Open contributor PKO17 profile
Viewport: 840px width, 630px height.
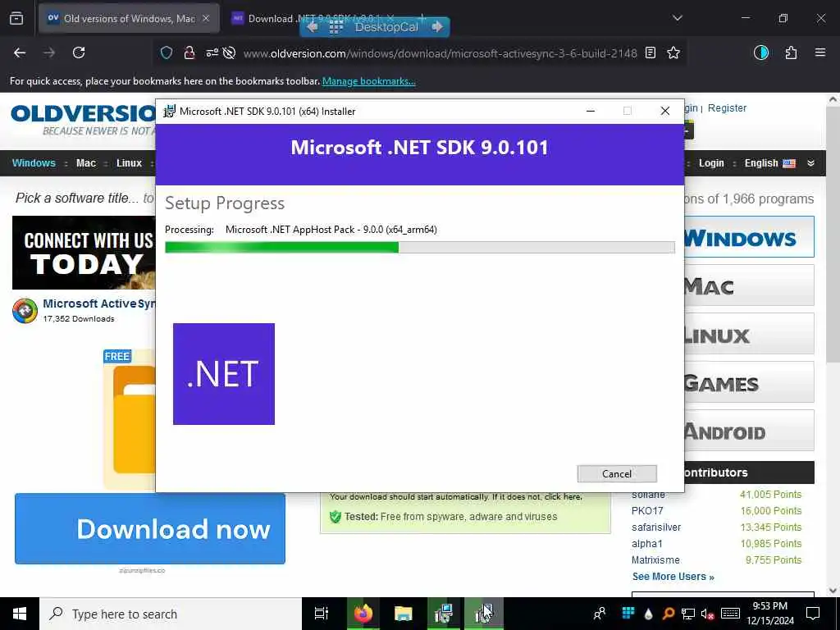647,511
